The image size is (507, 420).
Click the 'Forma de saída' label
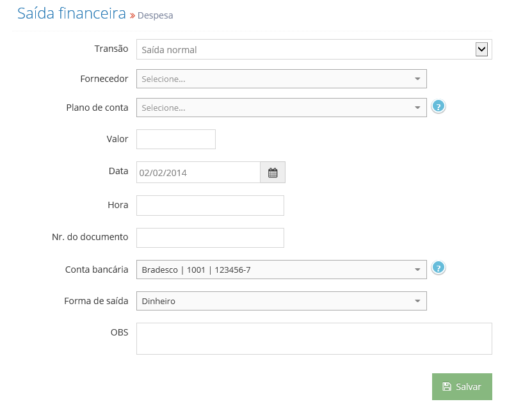(x=96, y=301)
